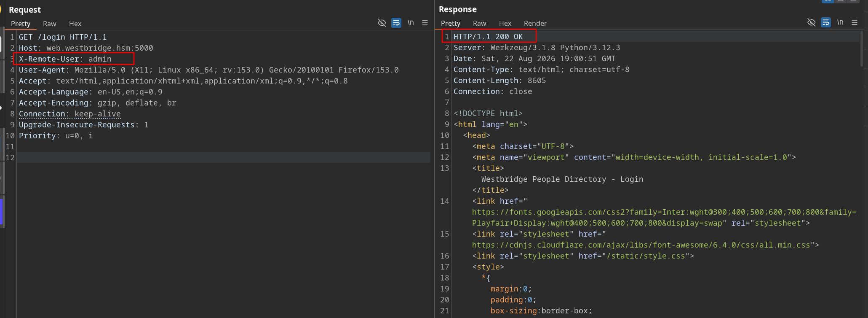Click the Server Werkzeug header line
868x318 pixels.
pos(537,48)
